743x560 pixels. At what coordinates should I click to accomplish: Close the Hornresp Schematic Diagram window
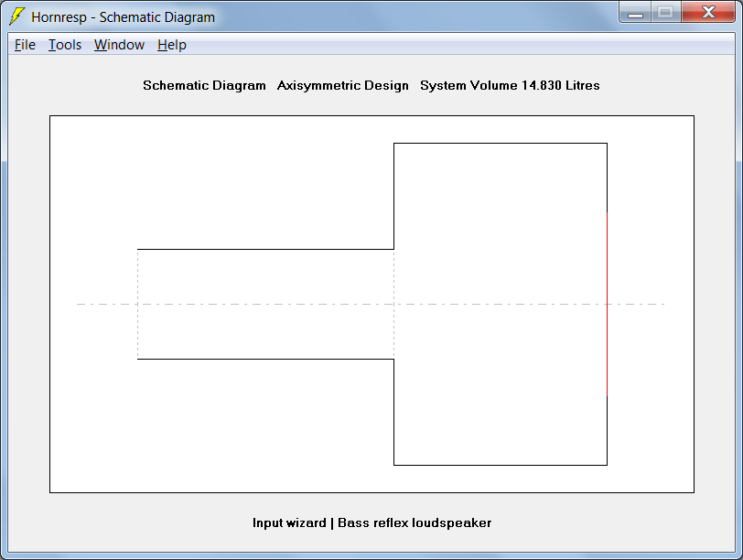[x=708, y=12]
